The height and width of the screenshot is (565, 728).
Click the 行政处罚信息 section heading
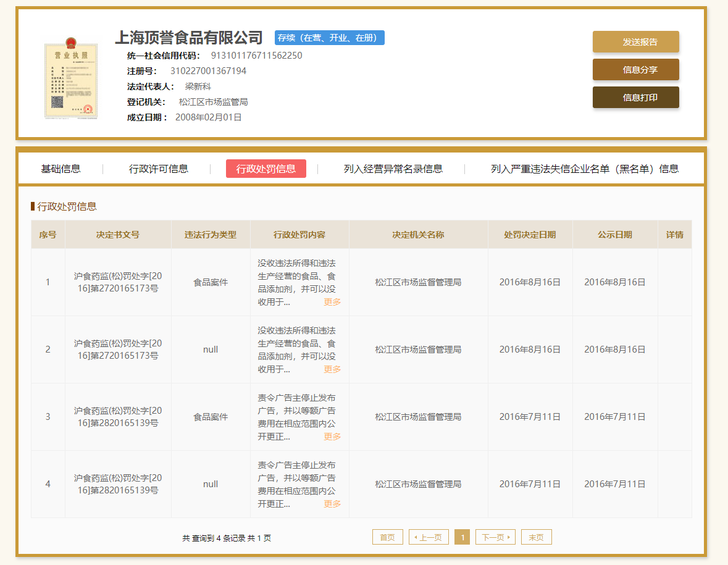(67, 207)
